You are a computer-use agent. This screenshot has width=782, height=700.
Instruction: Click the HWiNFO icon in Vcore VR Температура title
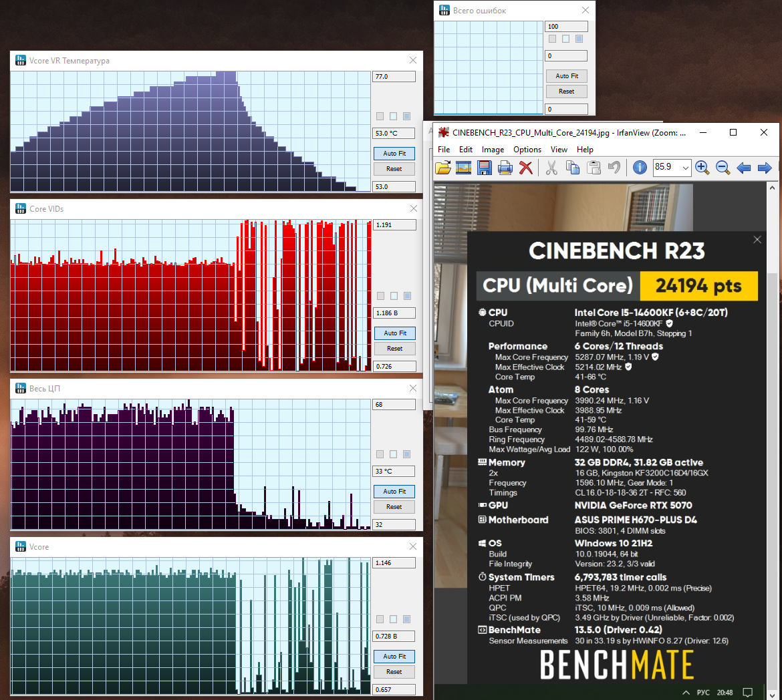(21, 60)
